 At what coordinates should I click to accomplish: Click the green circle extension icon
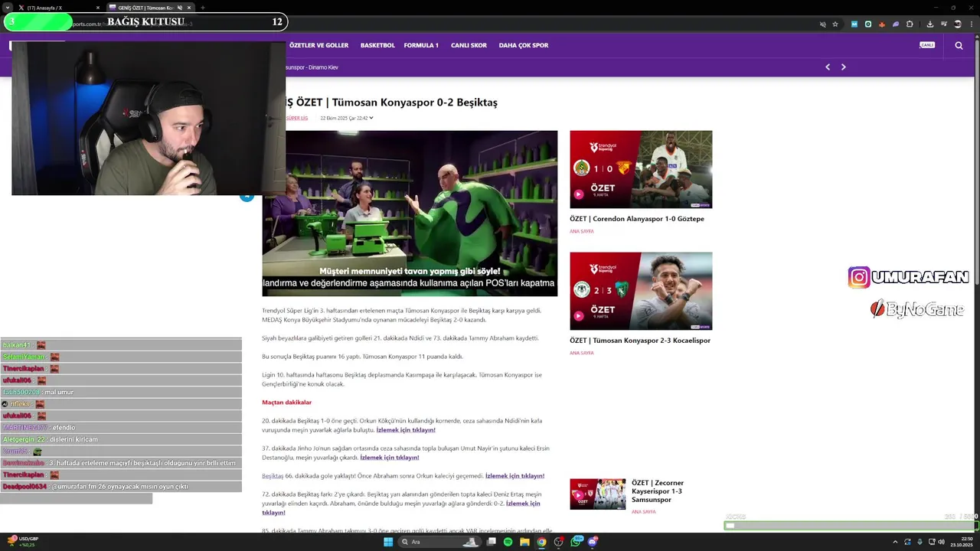pyautogui.click(x=868, y=24)
